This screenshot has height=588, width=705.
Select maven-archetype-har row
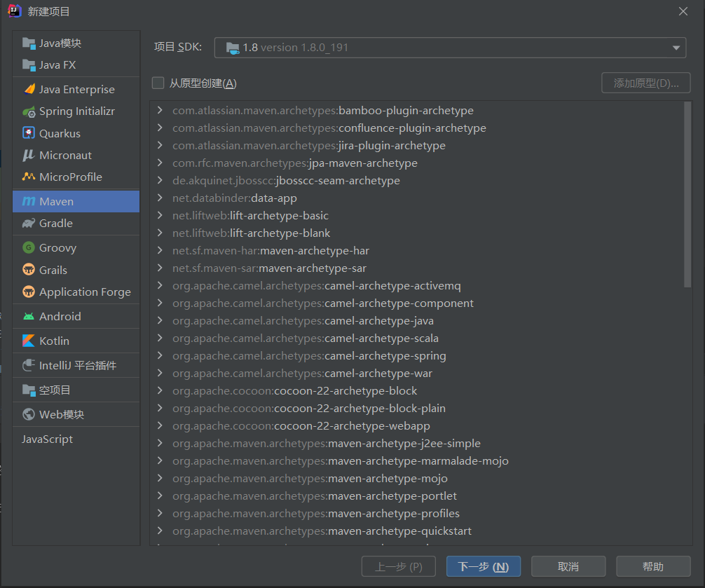(416, 250)
